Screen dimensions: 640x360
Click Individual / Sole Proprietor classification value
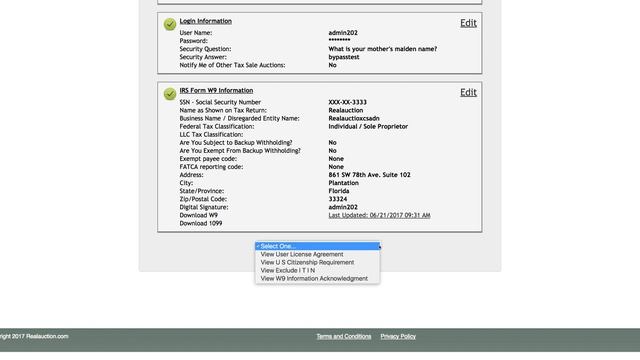pyautogui.click(x=368, y=127)
